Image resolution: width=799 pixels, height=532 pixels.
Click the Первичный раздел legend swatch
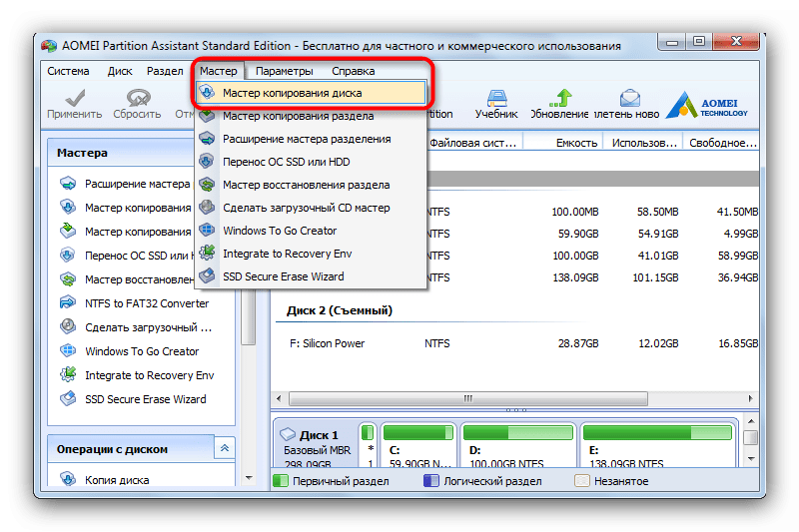click(x=281, y=480)
